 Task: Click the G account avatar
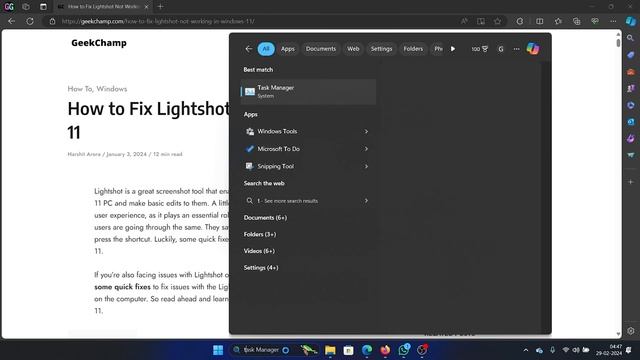pyautogui.click(x=501, y=49)
